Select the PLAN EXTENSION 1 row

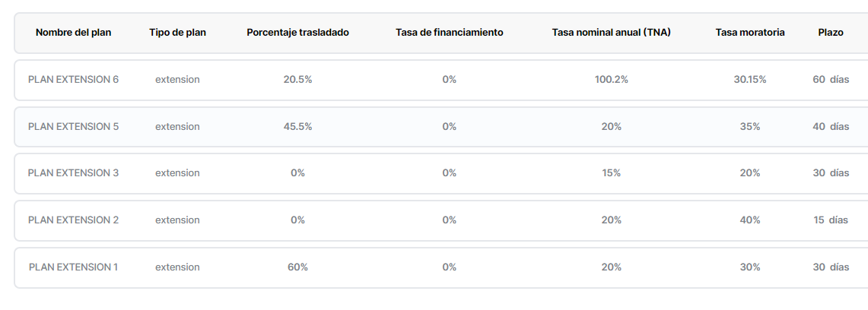pos(73,267)
